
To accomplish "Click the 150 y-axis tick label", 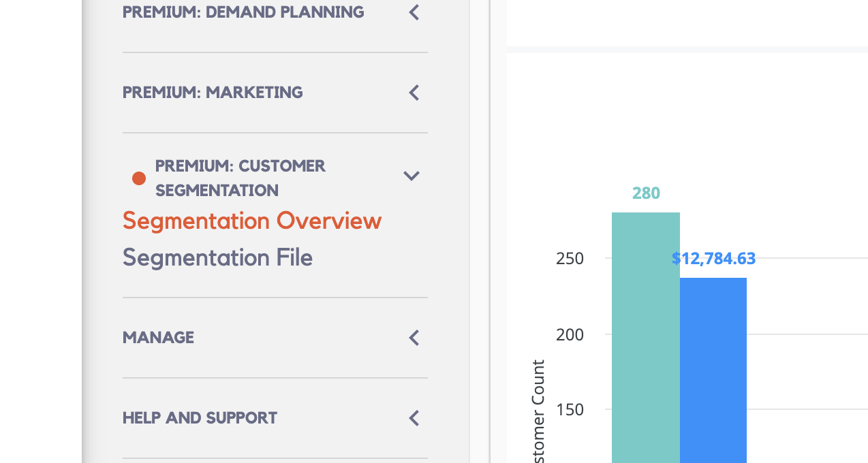I will [570, 410].
